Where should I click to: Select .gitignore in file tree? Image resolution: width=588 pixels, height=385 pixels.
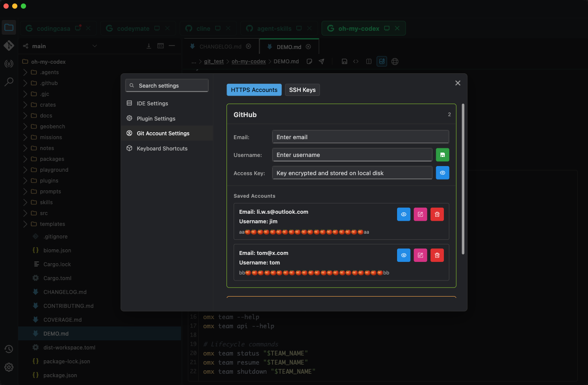coord(99,237)
